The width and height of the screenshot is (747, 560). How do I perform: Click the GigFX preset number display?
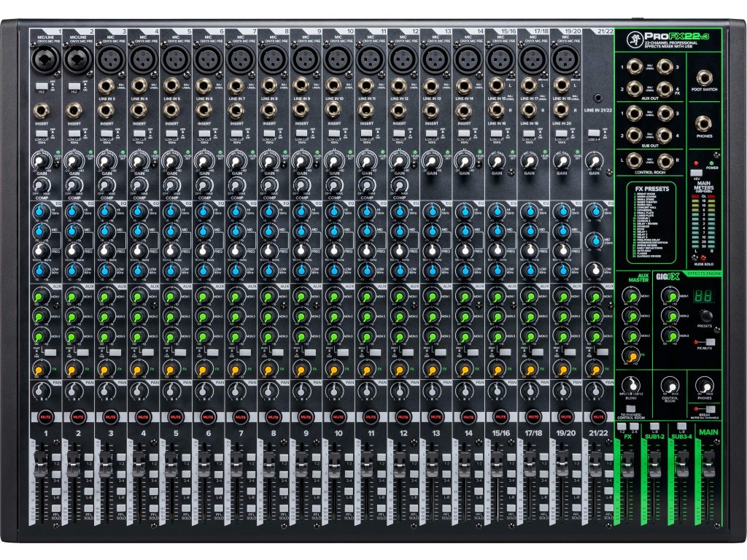703,297
